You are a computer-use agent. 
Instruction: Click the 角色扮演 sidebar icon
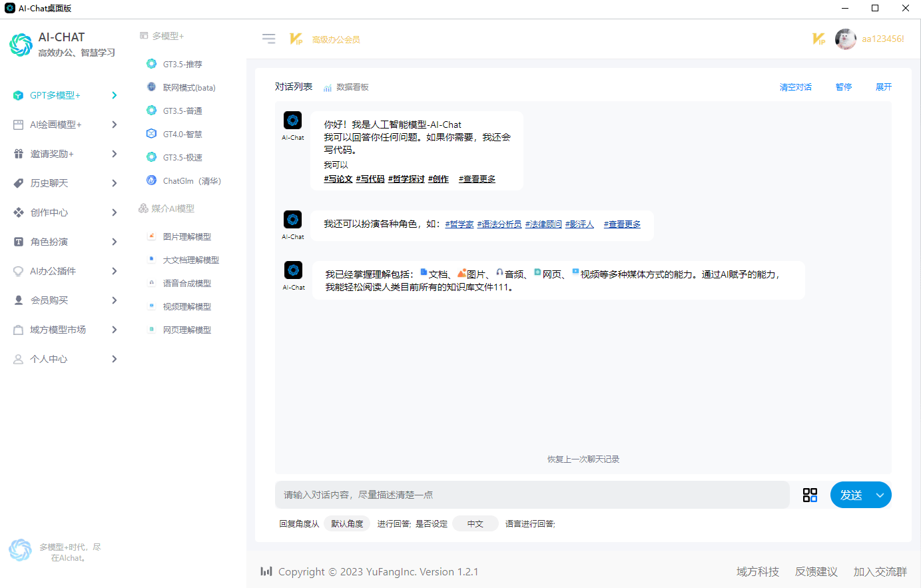click(x=19, y=242)
